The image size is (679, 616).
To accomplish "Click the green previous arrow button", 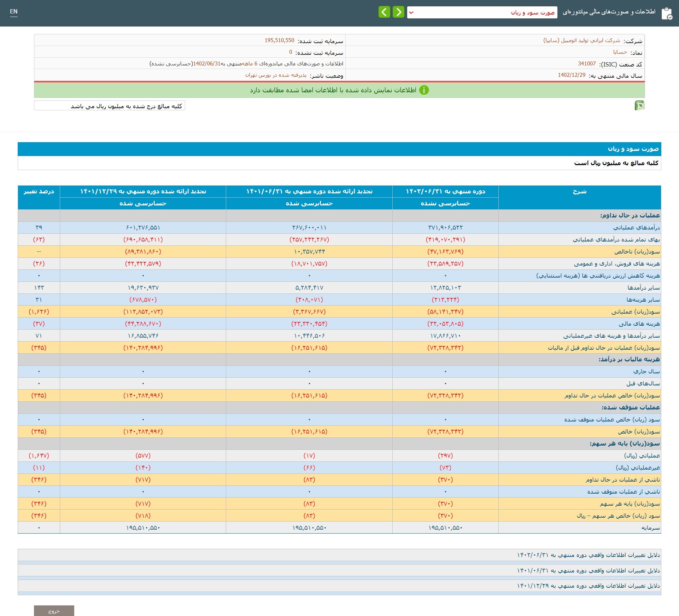I will click(384, 12).
